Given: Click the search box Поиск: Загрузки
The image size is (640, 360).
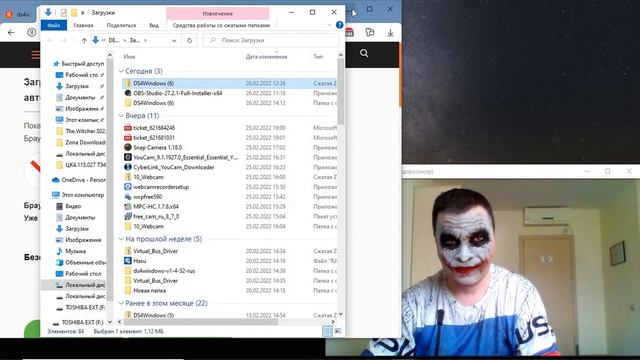Looking at the screenshot, I should point(271,40).
